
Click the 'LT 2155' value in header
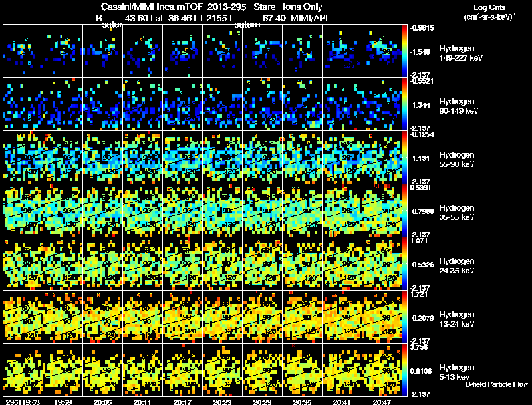[211, 18]
